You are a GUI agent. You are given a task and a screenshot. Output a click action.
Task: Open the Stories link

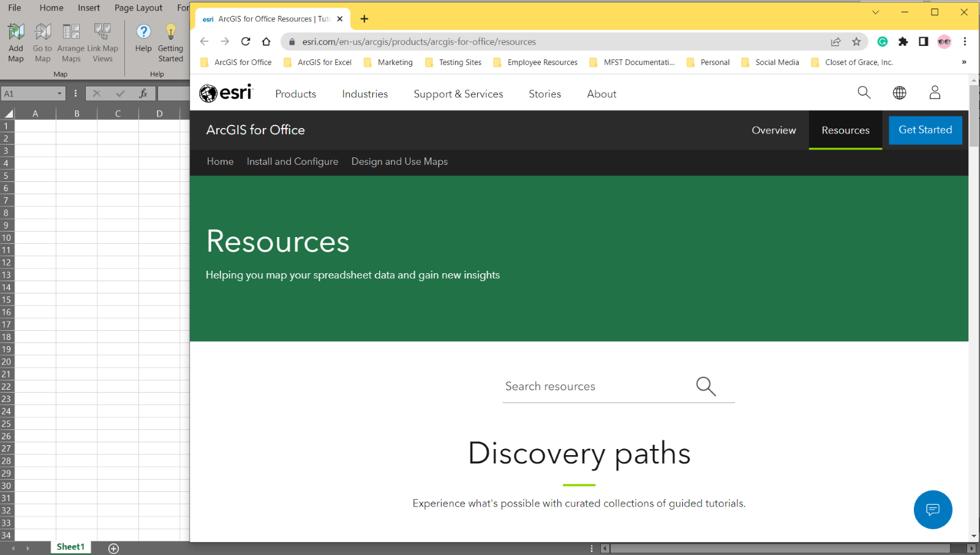tap(545, 94)
